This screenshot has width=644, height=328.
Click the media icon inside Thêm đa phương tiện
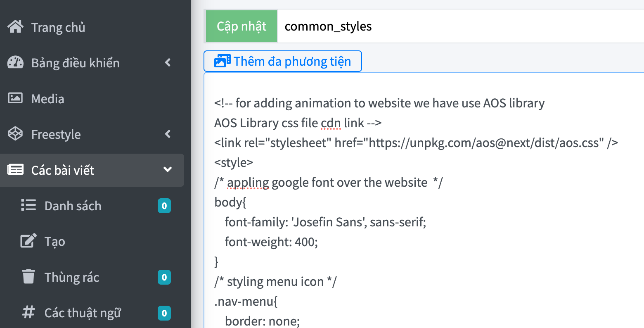pos(223,60)
